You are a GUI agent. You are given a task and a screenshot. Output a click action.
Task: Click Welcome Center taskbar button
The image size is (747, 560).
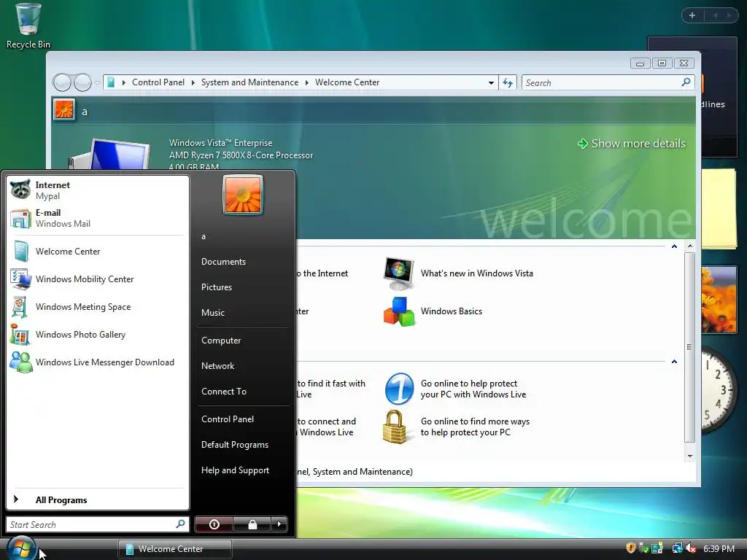click(175, 549)
